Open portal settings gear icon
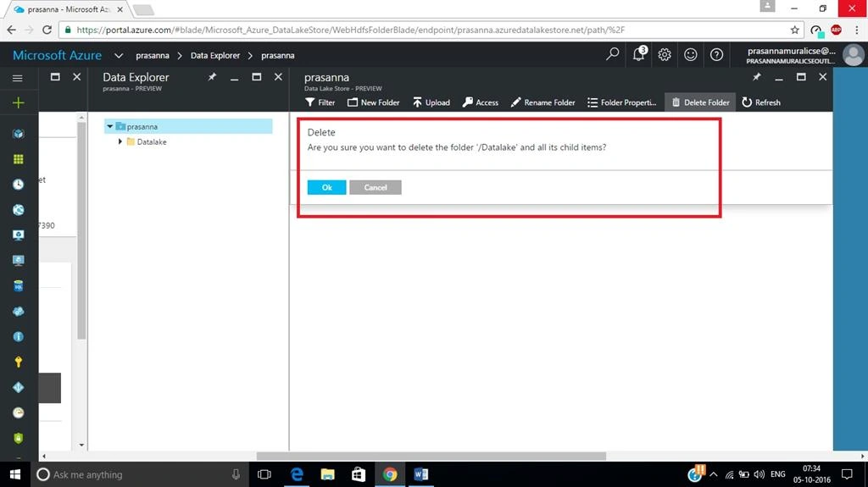The height and width of the screenshot is (487, 868). click(665, 55)
